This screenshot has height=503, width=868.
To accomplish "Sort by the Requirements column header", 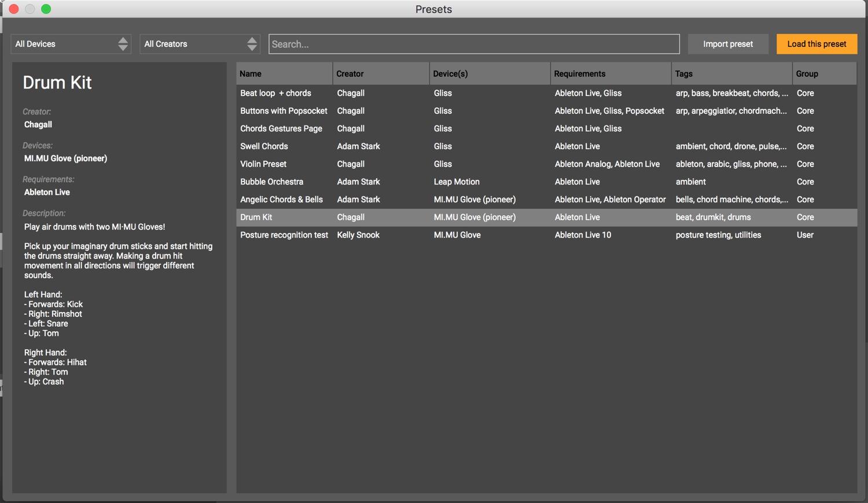I will pyautogui.click(x=610, y=73).
